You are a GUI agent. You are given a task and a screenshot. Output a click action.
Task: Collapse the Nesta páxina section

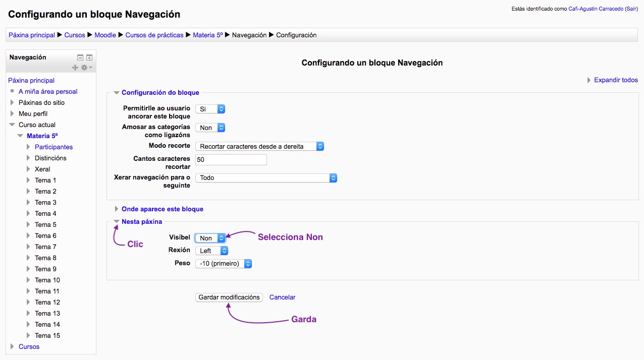[x=141, y=221]
